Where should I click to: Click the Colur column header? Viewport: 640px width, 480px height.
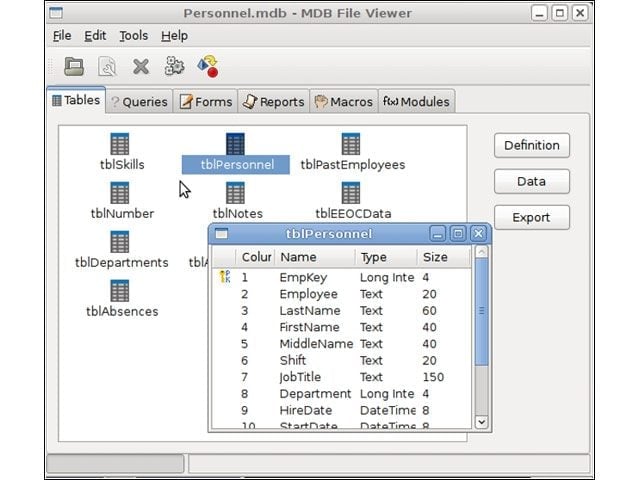[x=256, y=257]
